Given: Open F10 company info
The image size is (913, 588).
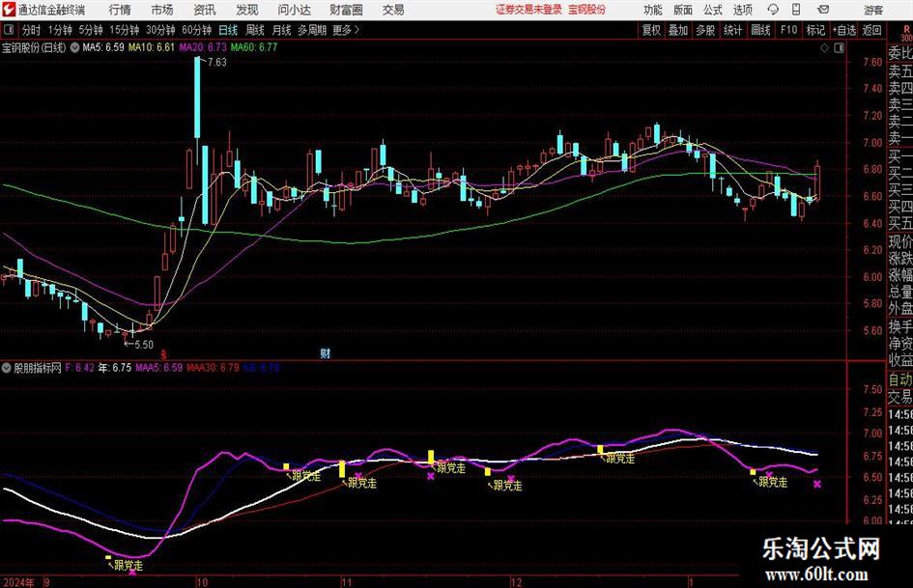Looking at the screenshot, I should pyautogui.click(x=789, y=30).
